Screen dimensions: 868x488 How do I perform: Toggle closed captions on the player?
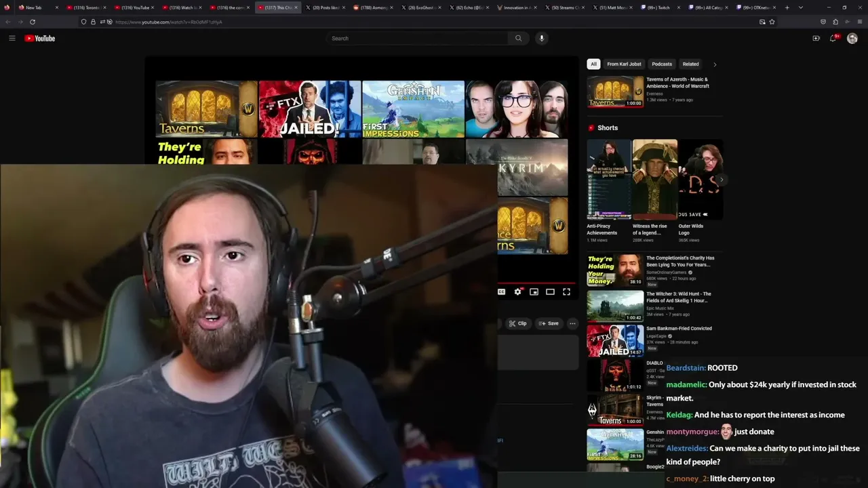tap(501, 291)
